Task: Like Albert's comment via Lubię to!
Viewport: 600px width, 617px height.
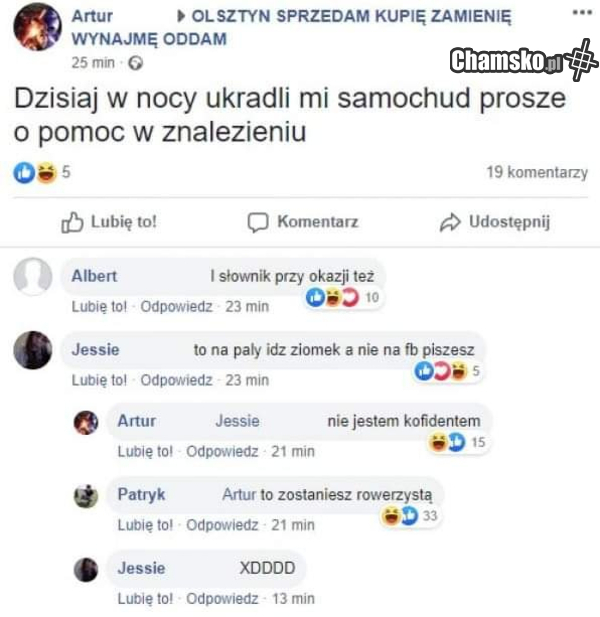Action: pyautogui.click(x=99, y=307)
